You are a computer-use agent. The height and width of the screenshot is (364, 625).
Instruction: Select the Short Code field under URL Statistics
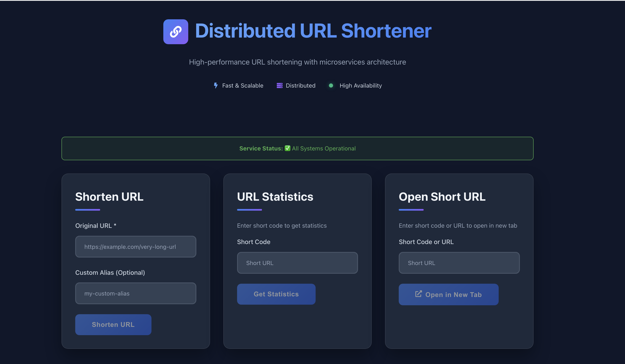click(297, 263)
